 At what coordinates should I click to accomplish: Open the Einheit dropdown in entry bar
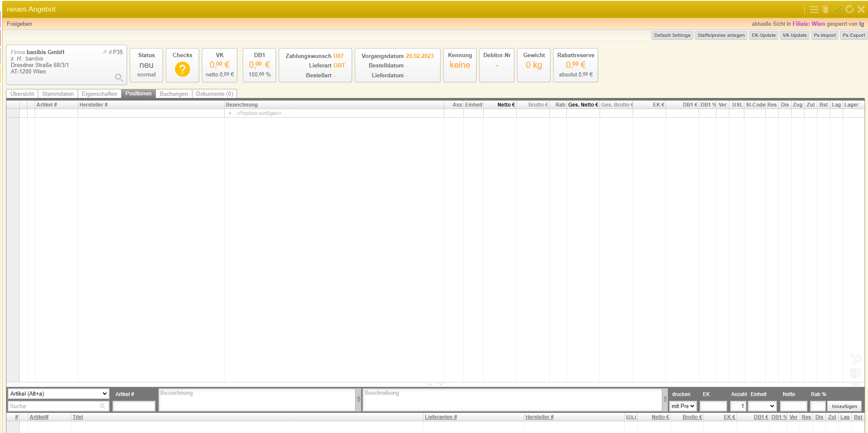[762, 406]
